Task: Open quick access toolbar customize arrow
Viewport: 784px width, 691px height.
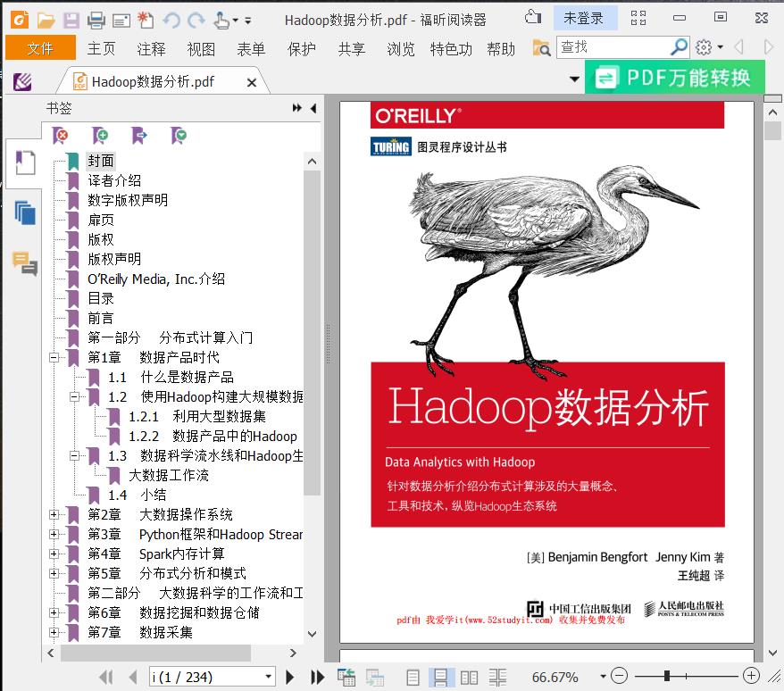Action: [x=247, y=21]
